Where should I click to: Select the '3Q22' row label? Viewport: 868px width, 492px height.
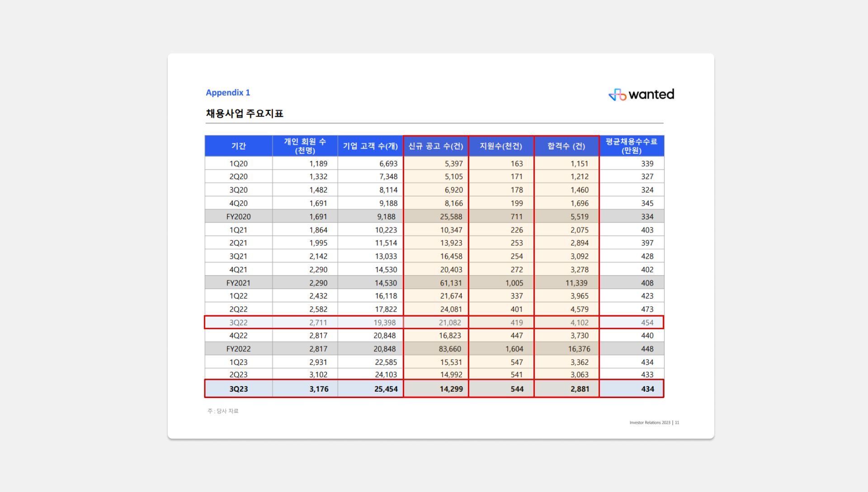(239, 323)
